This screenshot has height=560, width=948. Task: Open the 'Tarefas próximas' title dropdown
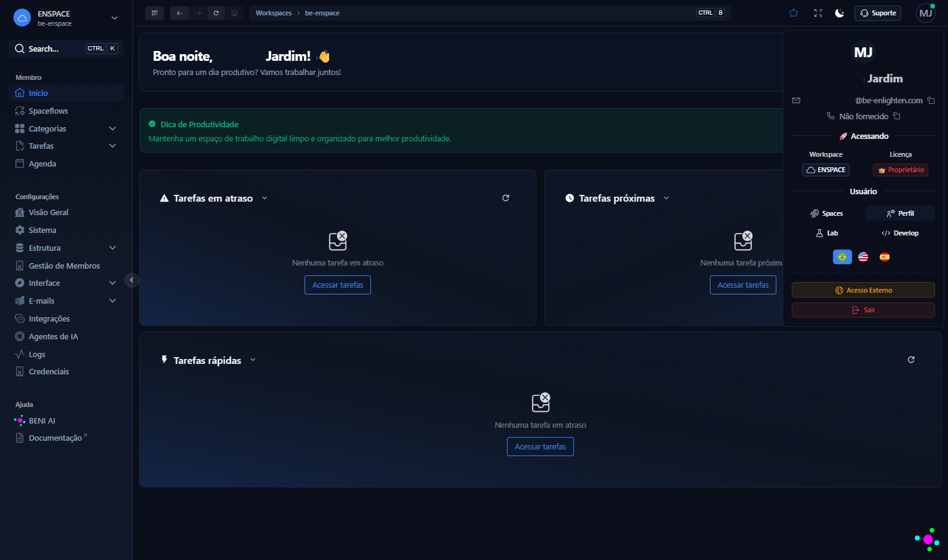tap(666, 198)
